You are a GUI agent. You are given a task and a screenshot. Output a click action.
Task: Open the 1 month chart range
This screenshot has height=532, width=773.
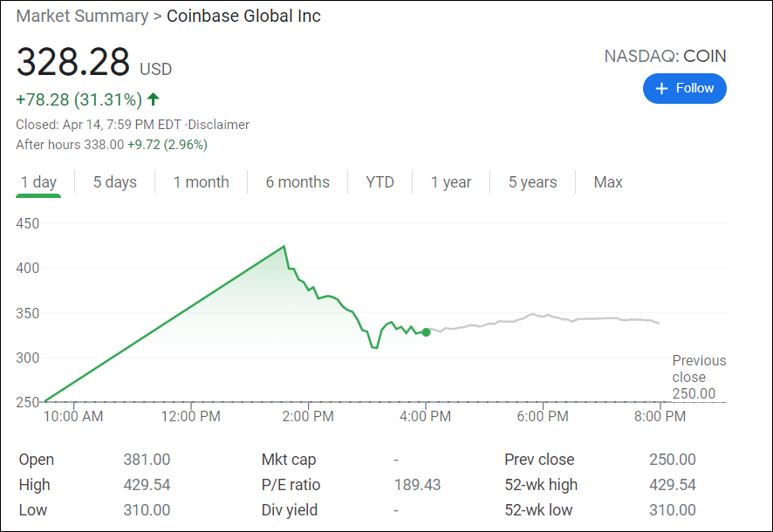(201, 182)
